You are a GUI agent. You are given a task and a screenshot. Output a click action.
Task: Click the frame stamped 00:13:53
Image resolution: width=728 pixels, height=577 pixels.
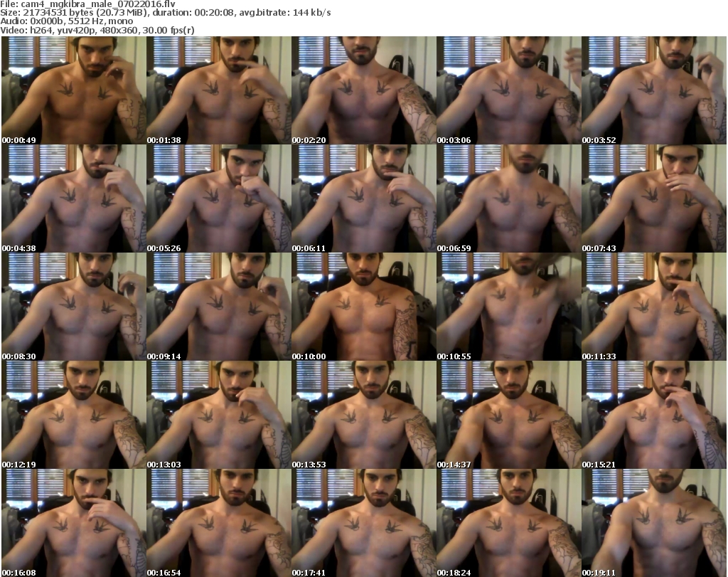pos(363,415)
